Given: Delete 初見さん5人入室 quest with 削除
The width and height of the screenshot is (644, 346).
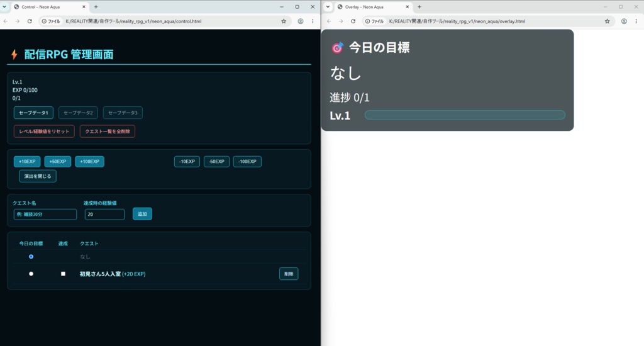Looking at the screenshot, I should (289, 274).
